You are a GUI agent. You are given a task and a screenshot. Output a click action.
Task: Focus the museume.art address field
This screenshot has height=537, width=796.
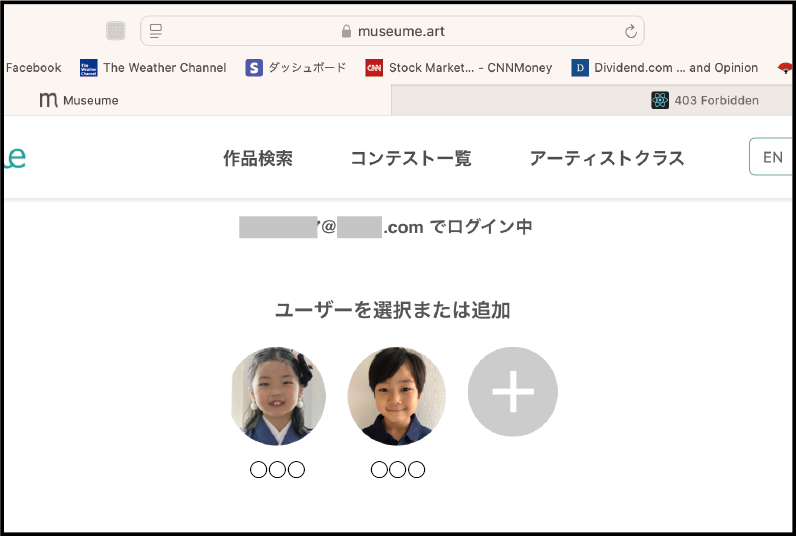(x=392, y=31)
